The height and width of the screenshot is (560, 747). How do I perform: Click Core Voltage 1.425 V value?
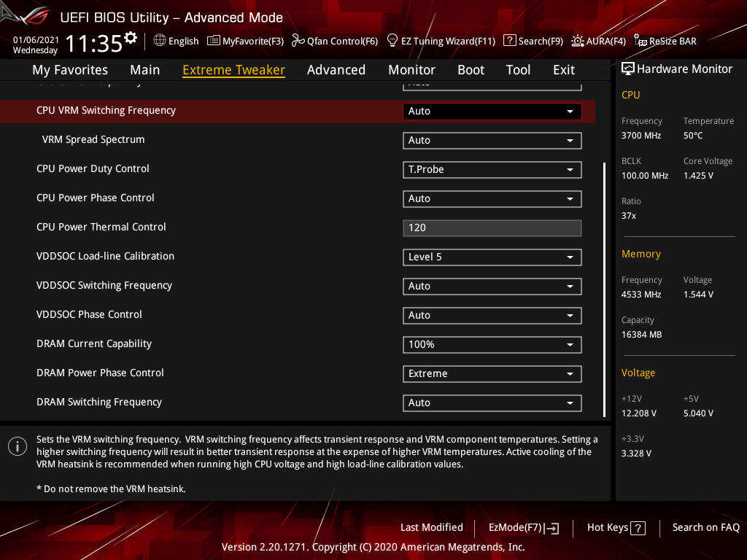tap(698, 176)
